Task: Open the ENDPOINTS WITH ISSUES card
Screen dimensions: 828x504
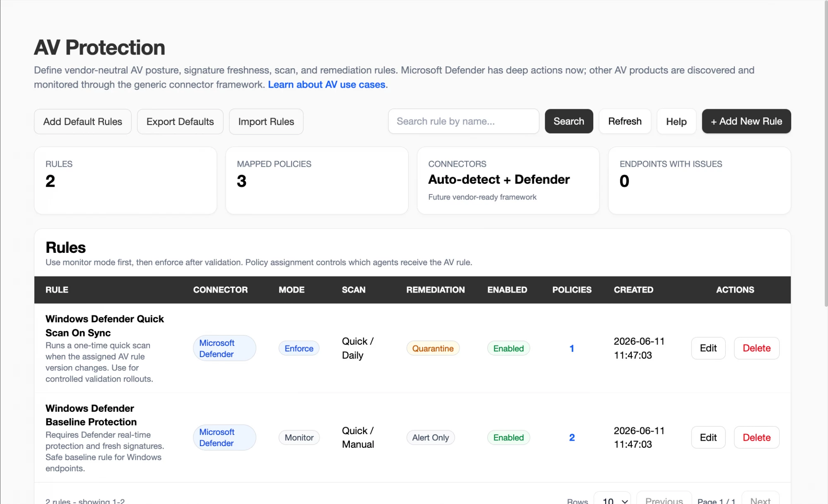Action: (x=699, y=180)
